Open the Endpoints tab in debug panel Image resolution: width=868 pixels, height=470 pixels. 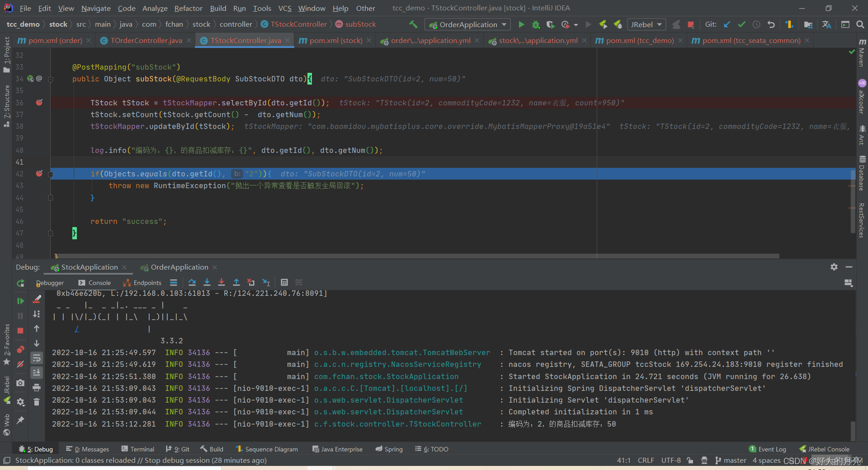[142, 283]
